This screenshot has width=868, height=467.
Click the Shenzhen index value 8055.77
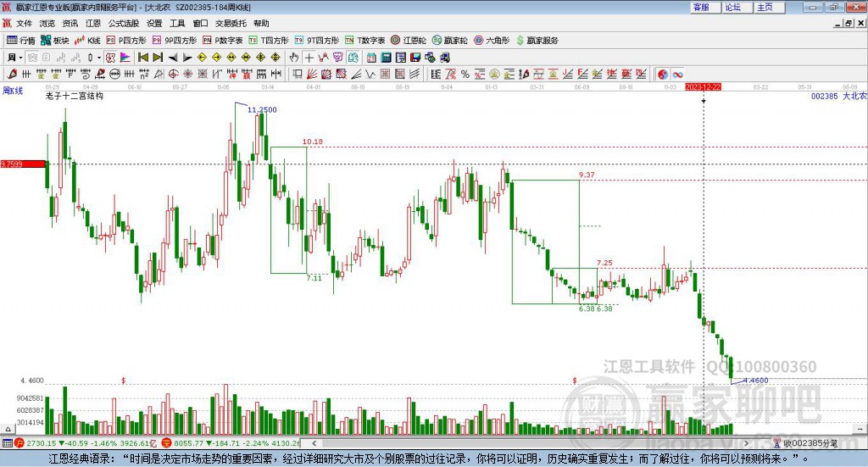pos(189,443)
